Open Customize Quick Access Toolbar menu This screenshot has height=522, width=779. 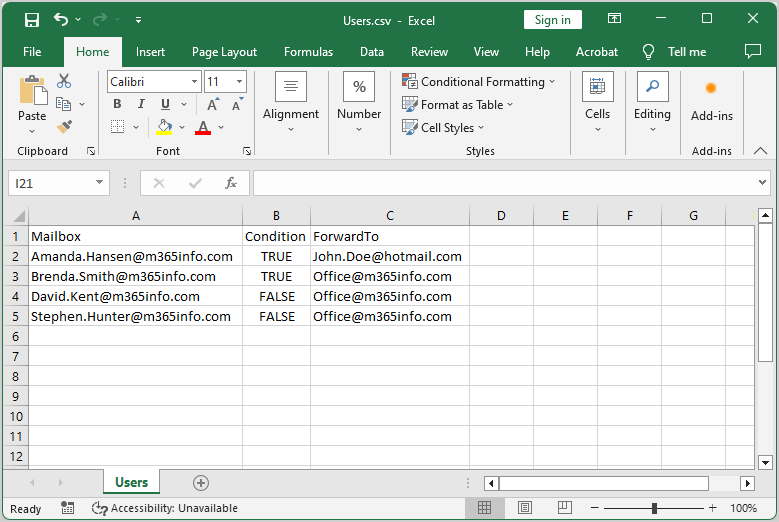138,20
